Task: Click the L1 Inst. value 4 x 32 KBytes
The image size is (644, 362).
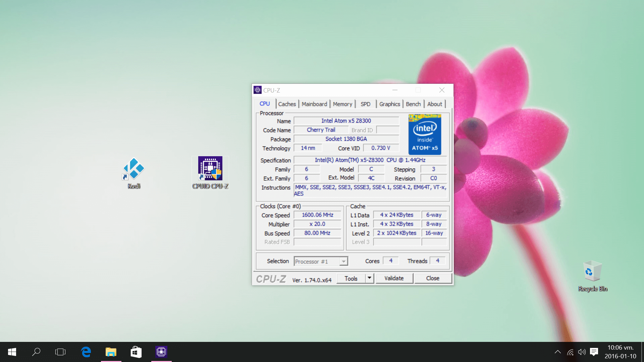Action: pyautogui.click(x=397, y=224)
